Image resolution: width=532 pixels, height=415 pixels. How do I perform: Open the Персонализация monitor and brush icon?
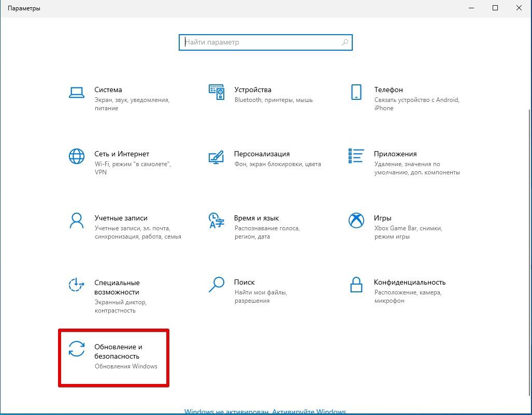click(x=216, y=157)
